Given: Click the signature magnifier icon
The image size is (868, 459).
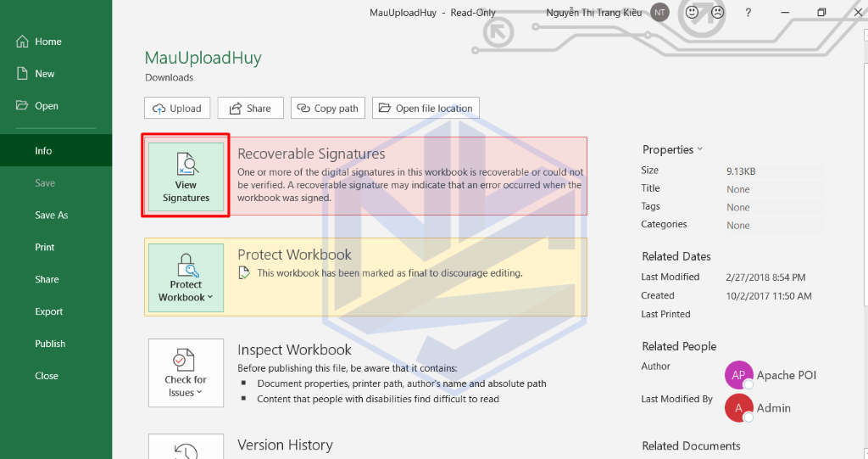Looking at the screenshot, I should pos(187,164).
